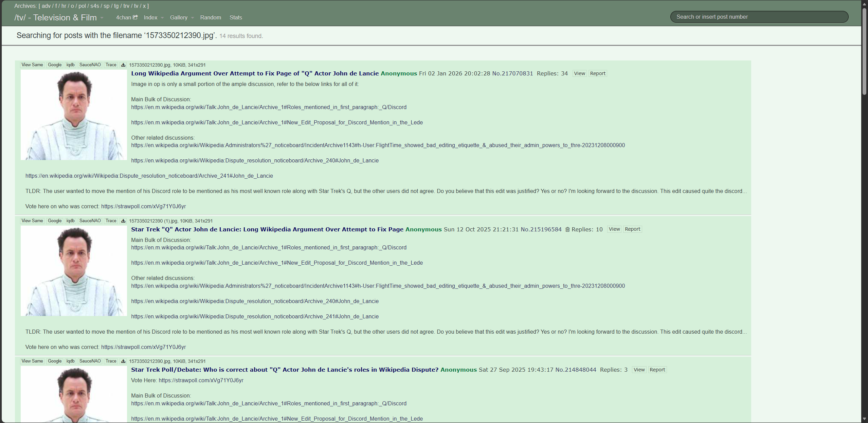Download the second post's image via download icon
The height and width of the screenshot is (423, 868).
[x=123, y=221]
